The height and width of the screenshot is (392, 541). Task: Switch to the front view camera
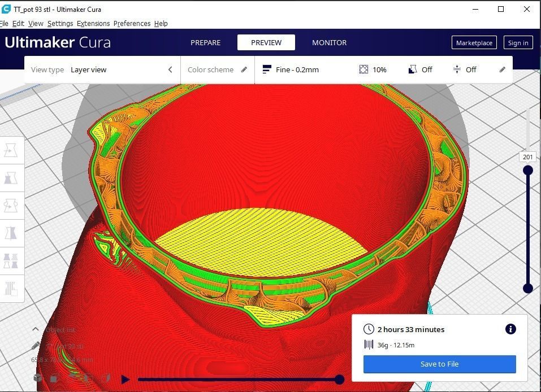pyautogui.click(x=54, y=378)
